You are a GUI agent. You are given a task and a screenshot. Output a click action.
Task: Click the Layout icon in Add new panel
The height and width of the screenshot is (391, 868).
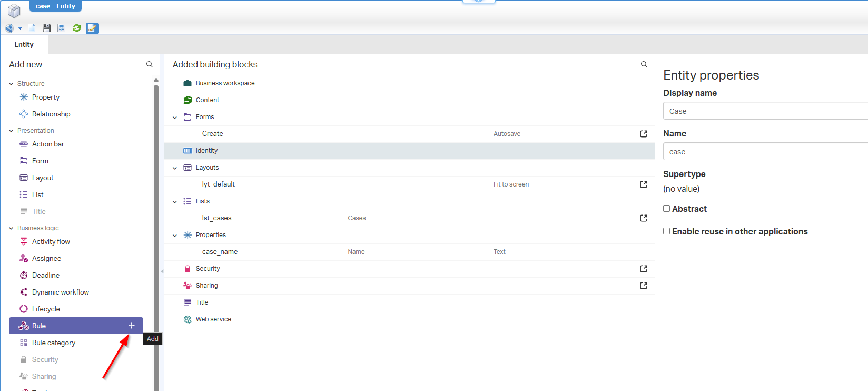pyautogui.click(x=24, y=178)
